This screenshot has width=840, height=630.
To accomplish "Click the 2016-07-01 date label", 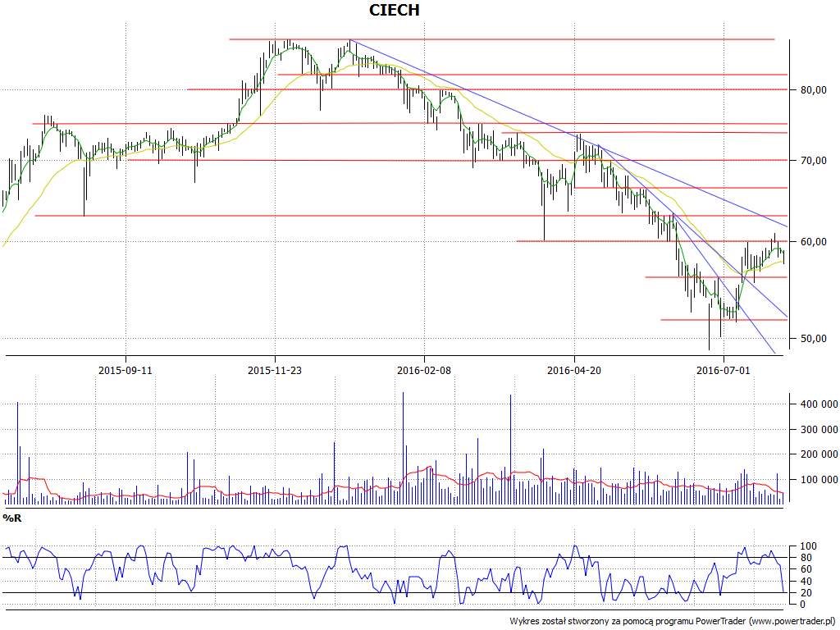I will point(724,370).
